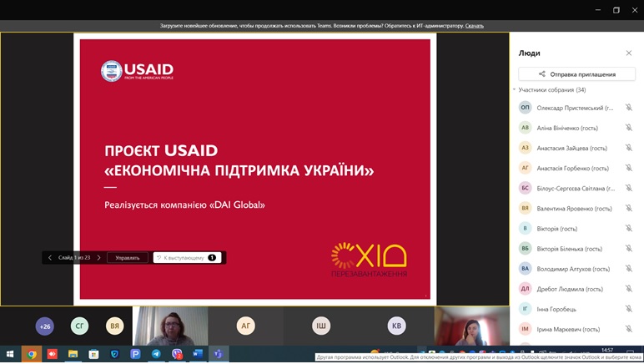
Task: Collapse Участники собрания (34) list
Action: click(514, 89)
